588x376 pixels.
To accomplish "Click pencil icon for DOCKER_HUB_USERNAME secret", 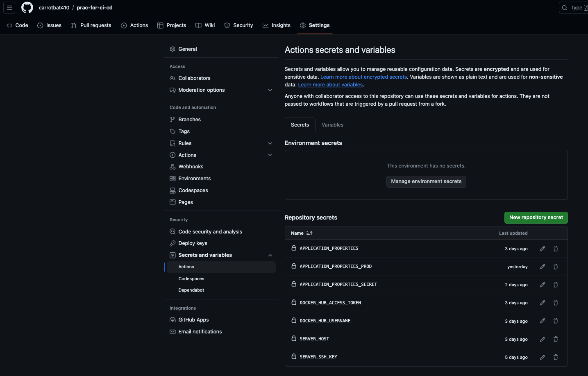I will pyautogui.click(x=543, y=321).
